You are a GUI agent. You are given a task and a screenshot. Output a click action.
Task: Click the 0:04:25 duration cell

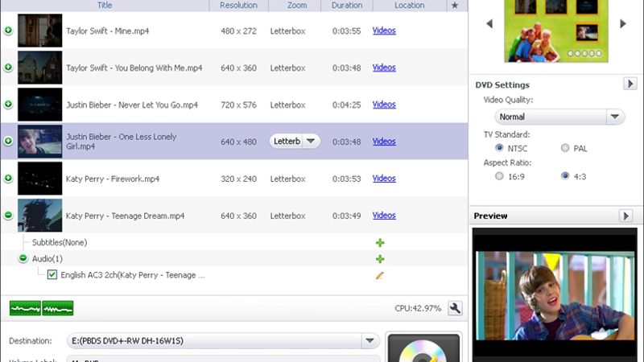347,105
